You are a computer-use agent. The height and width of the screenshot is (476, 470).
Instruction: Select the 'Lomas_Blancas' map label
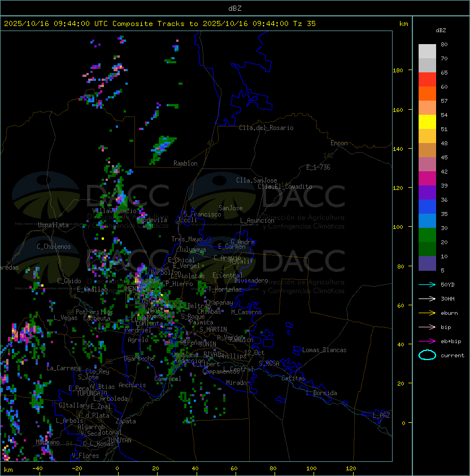324,350
